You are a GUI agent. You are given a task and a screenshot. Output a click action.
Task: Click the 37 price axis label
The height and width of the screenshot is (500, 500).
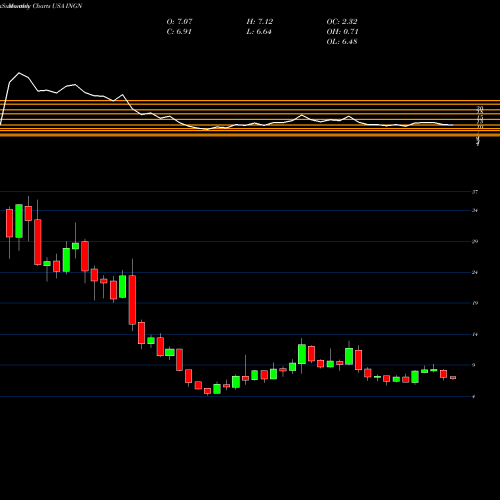click(x=475, y=192)
